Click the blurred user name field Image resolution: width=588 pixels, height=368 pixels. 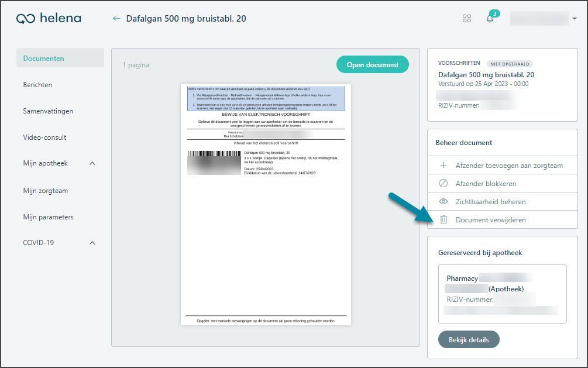[539, 18]
